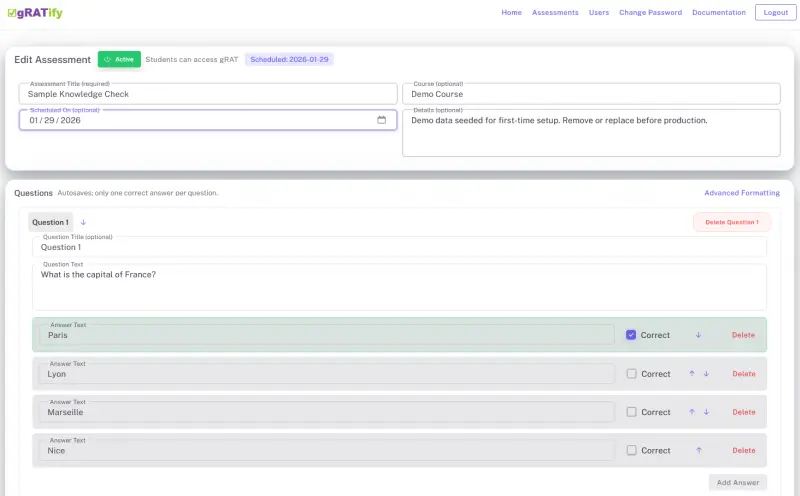Viewport: 800px width, 496px height.
Task: Move the Marseille answer up
Action: (692, 412)
